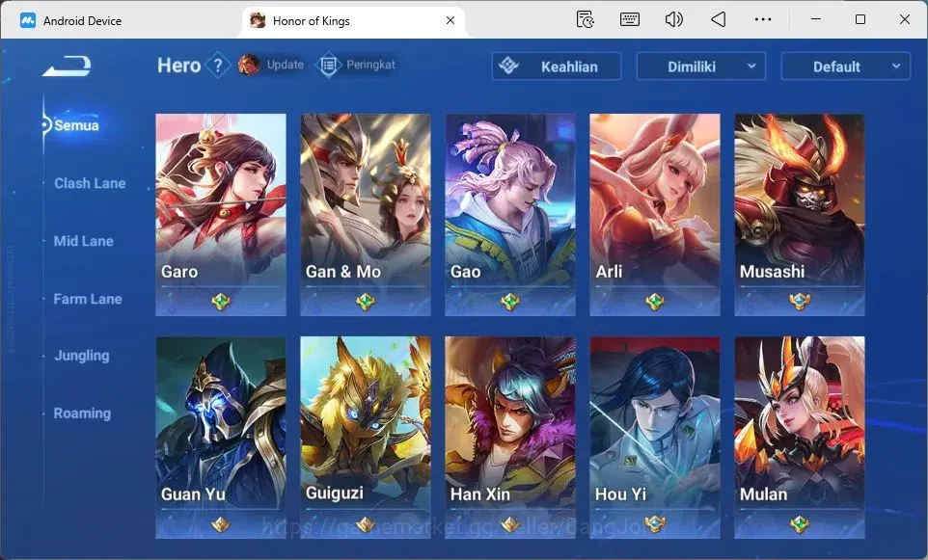Click Mulan's green mastery badge
Screen dimensions: 928x560
(800, 524)
